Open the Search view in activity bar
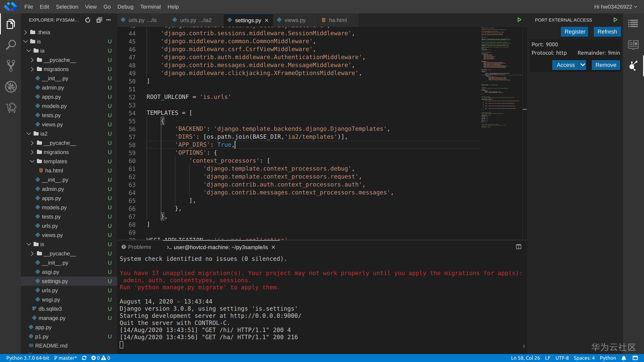This screenshot has height=362, width=644. (x=11, y=45)
